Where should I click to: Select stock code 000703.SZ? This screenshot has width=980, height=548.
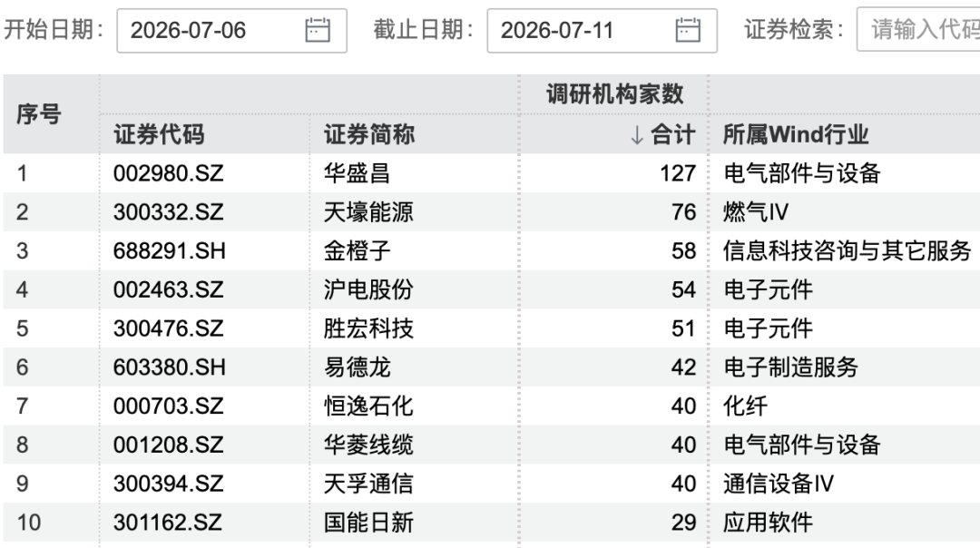click(168, 406)
